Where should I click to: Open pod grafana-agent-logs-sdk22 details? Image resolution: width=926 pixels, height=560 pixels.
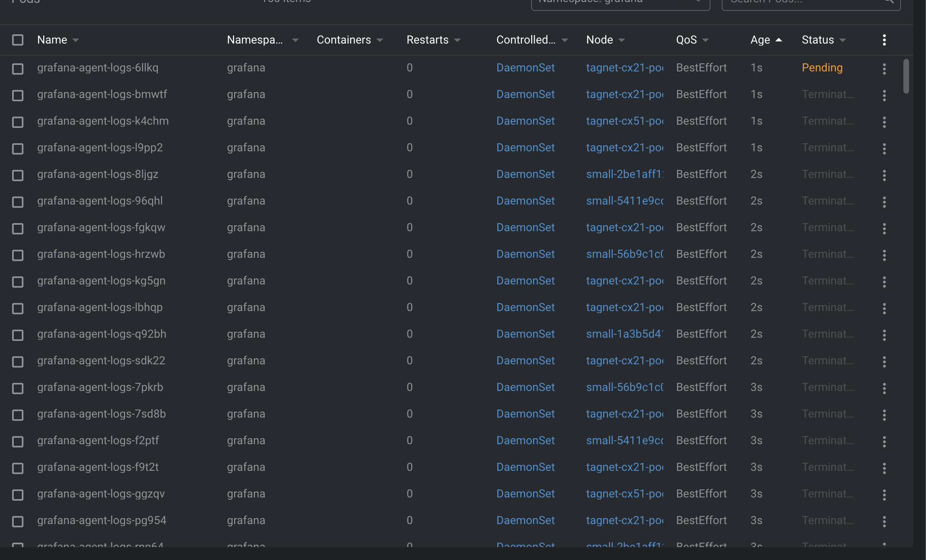coord(101,360)
